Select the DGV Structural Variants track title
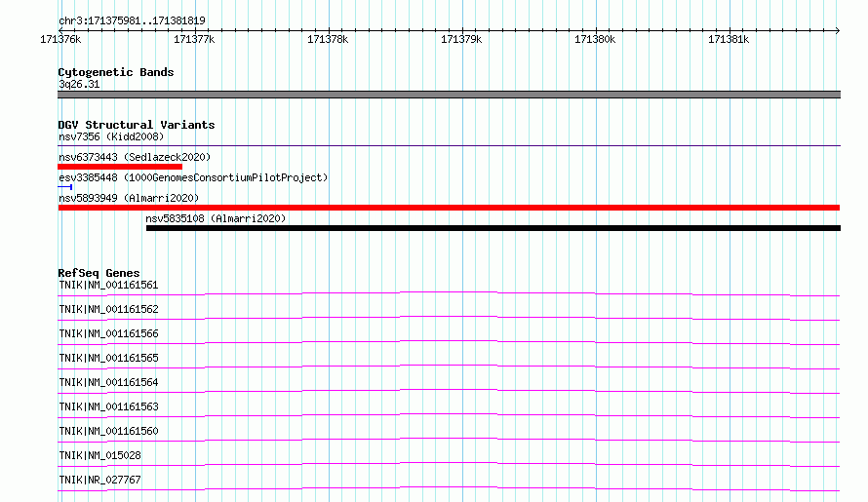This screenshot has height=502, width=868. coord(137,125)
